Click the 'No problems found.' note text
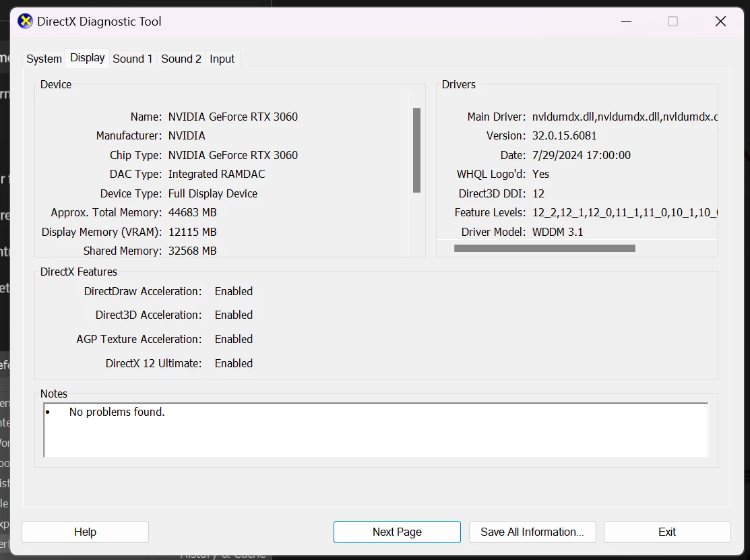 117,412
